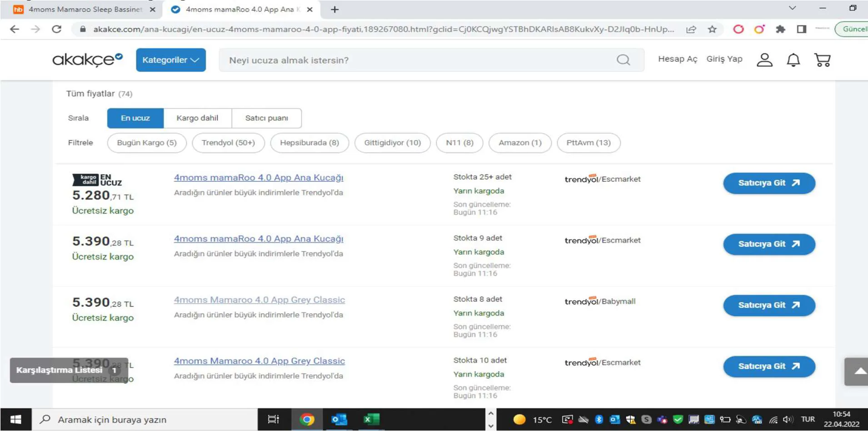Open the Chrome extensions puzzle icon
This screenshot has height=431, width=868.
pyautogui.click(x=780, y=29)
